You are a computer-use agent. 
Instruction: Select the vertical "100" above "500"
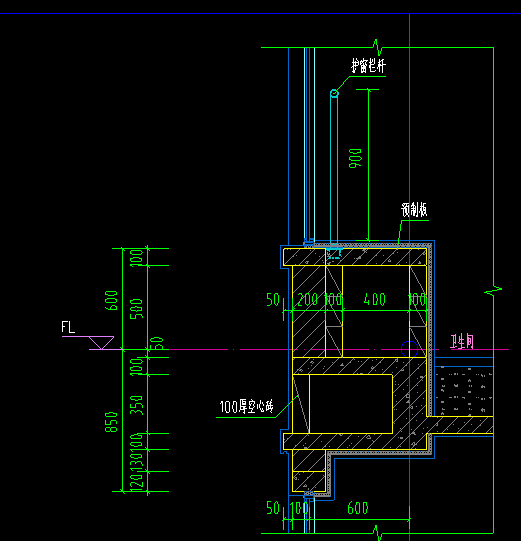point(136,257)
